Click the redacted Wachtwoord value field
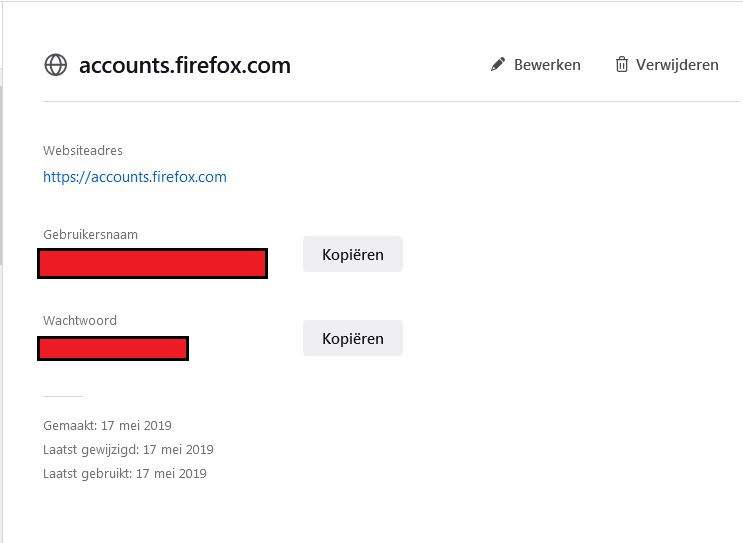The width and height of the screenshot is (743, 543). click(x=113, y=348)
